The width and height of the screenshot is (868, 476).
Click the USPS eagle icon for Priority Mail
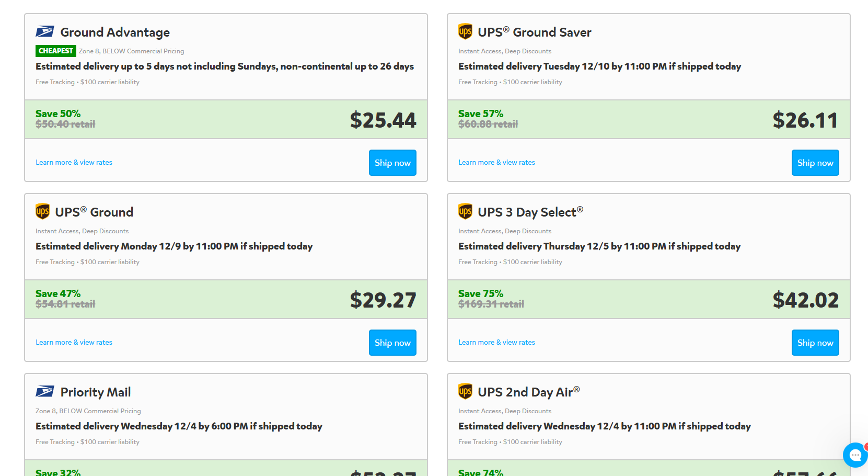tap(45, 392)
